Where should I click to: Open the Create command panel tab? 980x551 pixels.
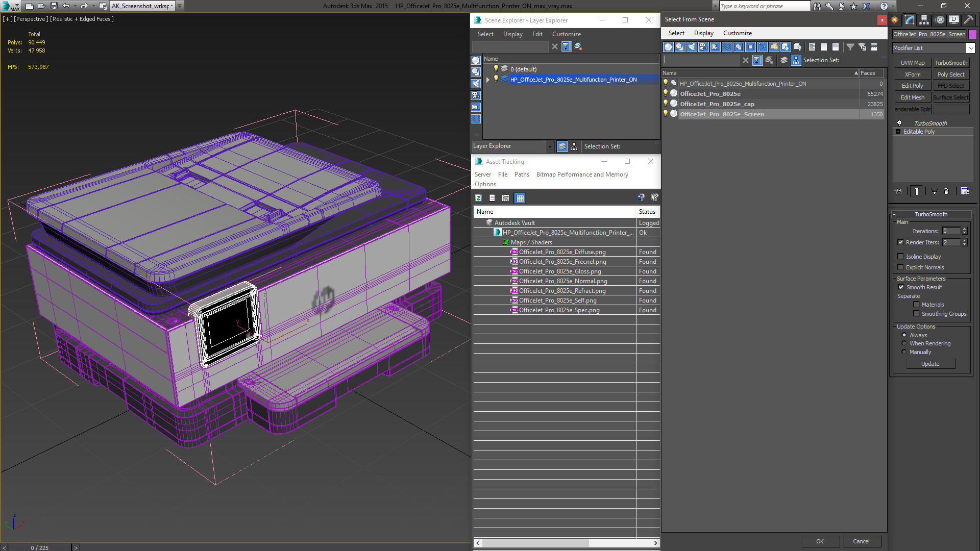coord(895,20)
